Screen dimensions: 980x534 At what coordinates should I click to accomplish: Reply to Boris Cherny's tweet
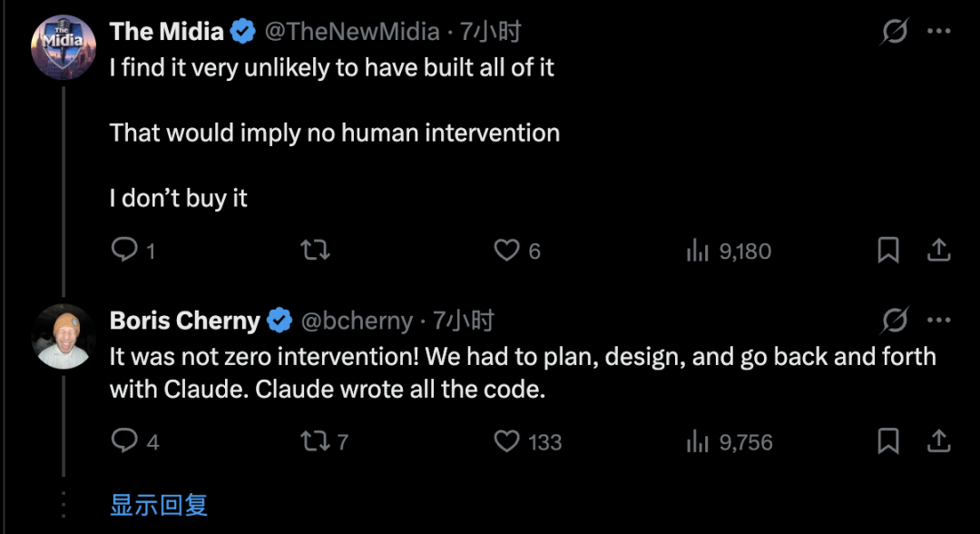tap(124, 441)
